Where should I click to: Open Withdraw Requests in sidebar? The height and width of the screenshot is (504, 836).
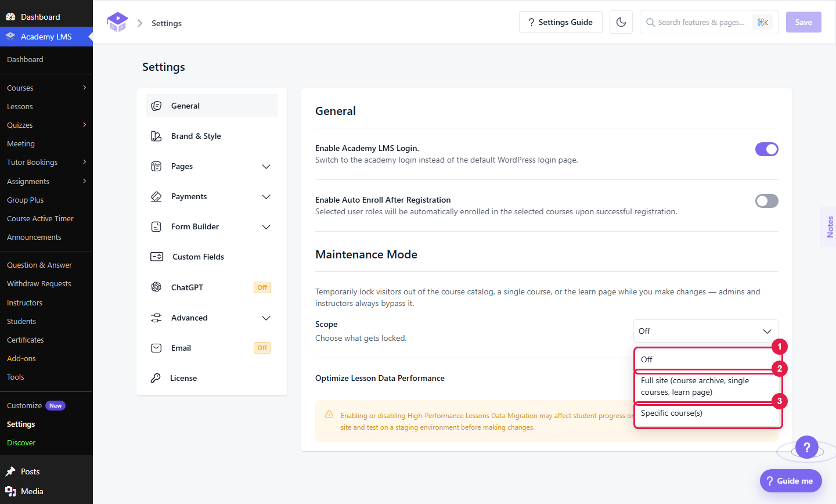39,284
